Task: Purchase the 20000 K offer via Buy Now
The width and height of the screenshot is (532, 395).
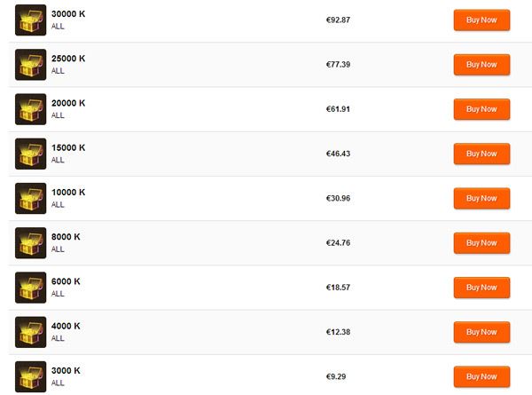Action: click(x=481, y=109)
